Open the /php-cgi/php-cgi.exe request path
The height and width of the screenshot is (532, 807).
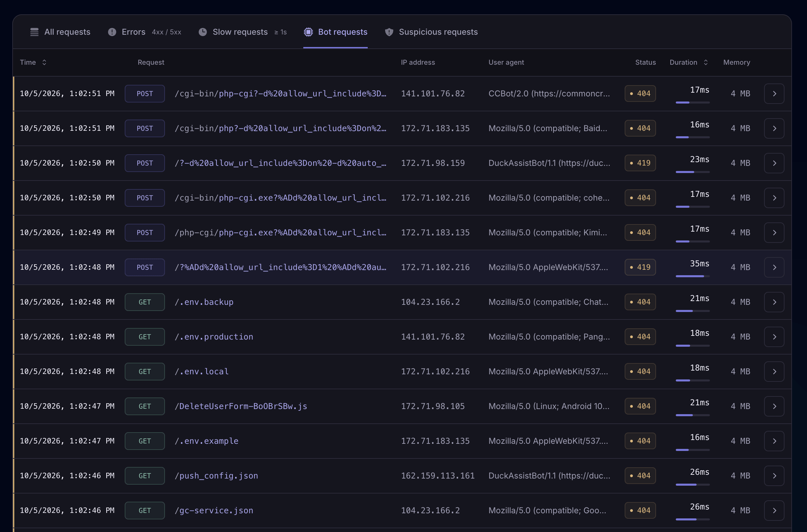pyautogui.click(x=280, y=233)
